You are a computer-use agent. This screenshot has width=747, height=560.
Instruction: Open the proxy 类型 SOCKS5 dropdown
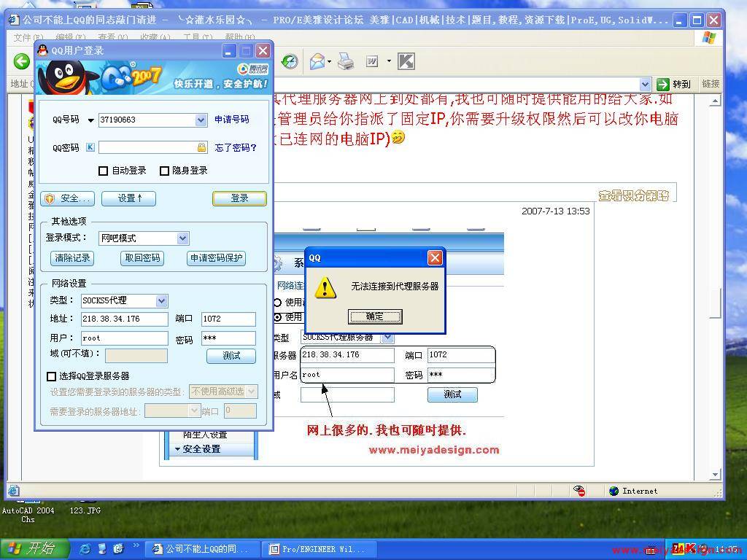click(x=161, y=300)
